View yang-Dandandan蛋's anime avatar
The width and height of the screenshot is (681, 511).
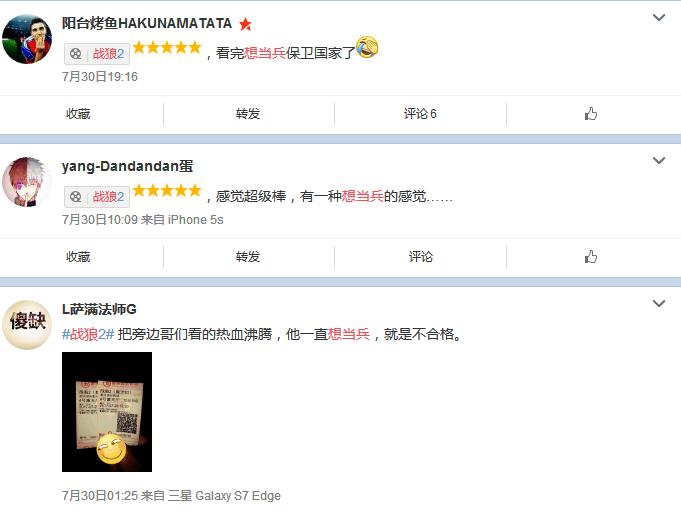point(27,182)
